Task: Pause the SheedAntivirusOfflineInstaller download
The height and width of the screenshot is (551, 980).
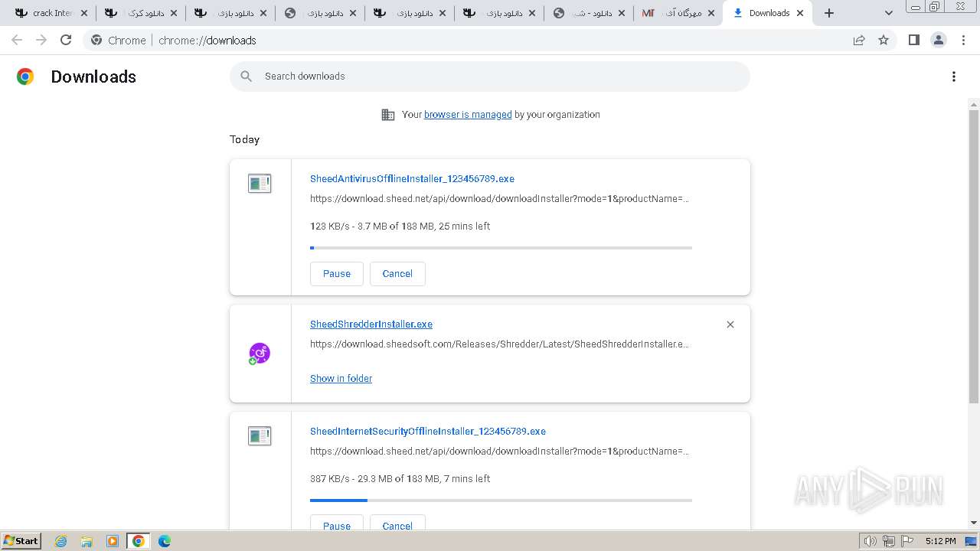Action: [337, 274]
